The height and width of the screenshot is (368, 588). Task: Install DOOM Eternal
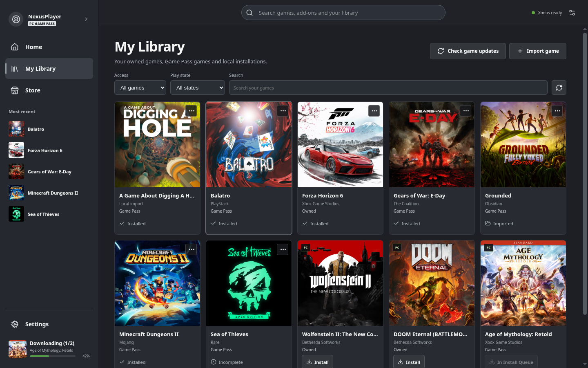pos(409,362)
